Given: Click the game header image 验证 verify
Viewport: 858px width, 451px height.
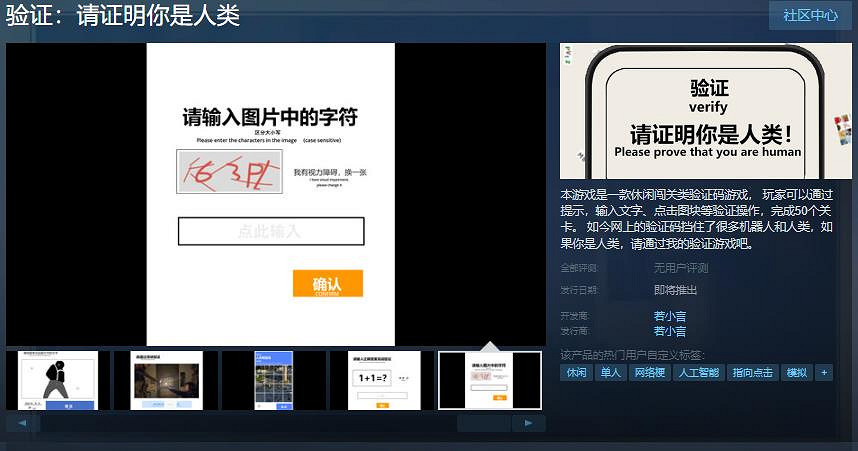Looking at the screenshot, I should click(706, 111).
